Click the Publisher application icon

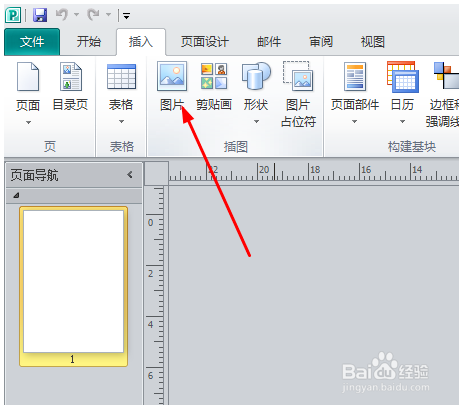click(13, 15)
